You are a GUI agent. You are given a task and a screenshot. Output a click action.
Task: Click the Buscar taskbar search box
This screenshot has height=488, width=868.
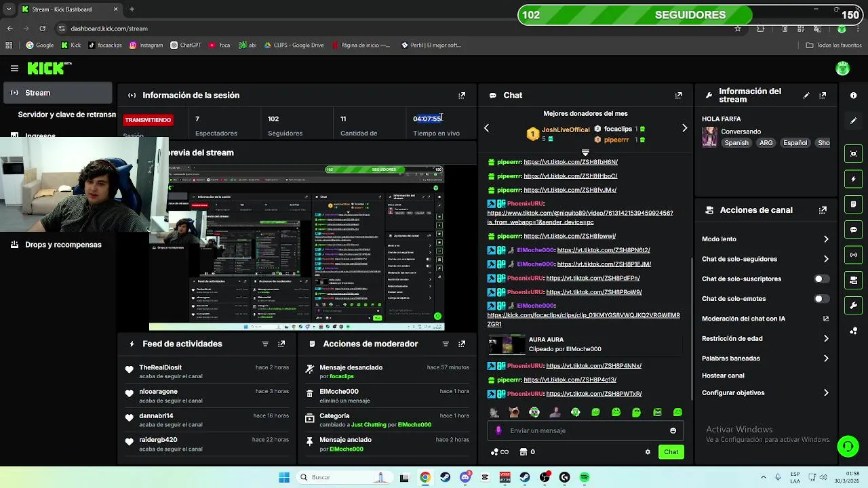[343, 477]
